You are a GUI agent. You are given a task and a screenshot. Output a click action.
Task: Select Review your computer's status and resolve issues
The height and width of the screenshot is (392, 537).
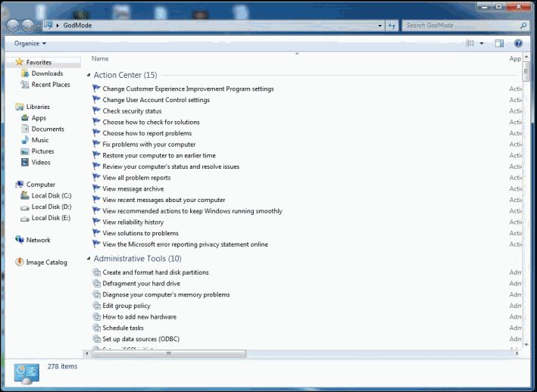tap(171, 166)
